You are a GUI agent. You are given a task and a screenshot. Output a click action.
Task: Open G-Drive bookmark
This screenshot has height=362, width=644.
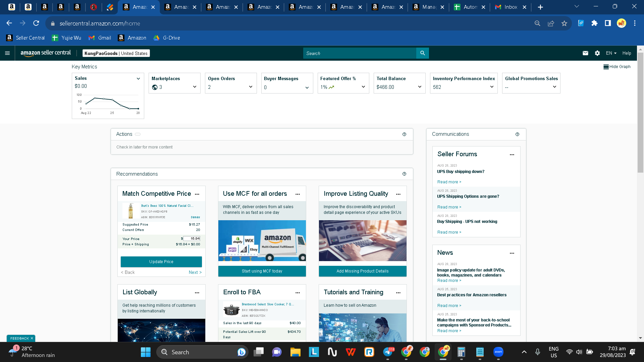[167, 38]
